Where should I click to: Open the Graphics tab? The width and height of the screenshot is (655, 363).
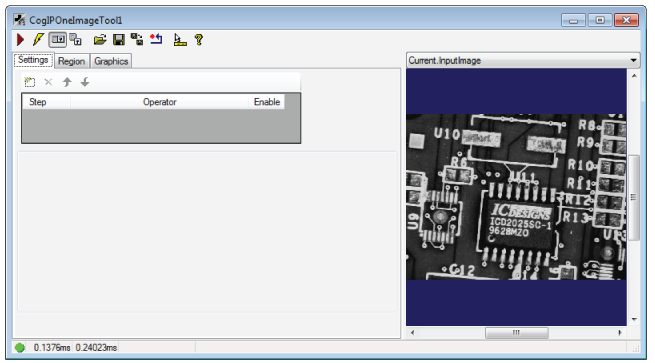pos(111,61)
